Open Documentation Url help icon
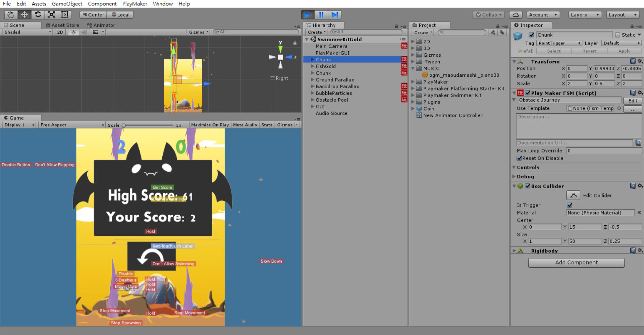 pos(638,143)
